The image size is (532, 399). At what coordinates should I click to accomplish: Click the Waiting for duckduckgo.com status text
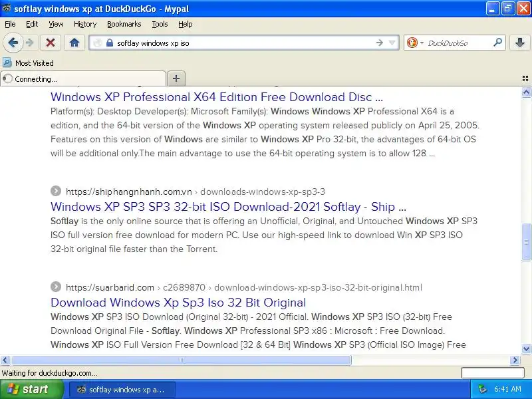(x=49, y=373)
